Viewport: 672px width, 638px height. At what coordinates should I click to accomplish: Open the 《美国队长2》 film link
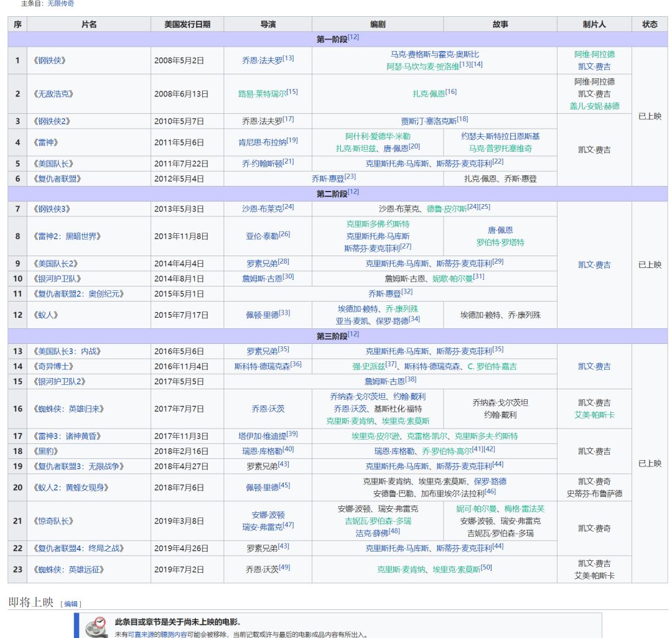pyautogui.click(x=55, y=263)
